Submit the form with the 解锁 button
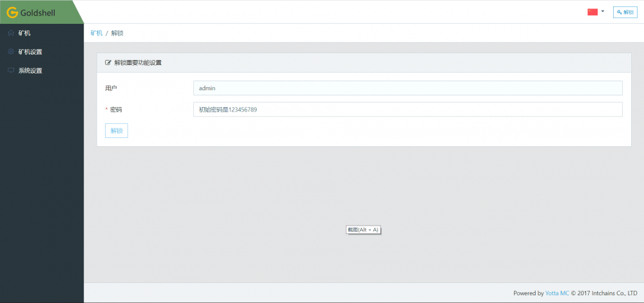Viewport: 644px width, 303px height. 117,131
